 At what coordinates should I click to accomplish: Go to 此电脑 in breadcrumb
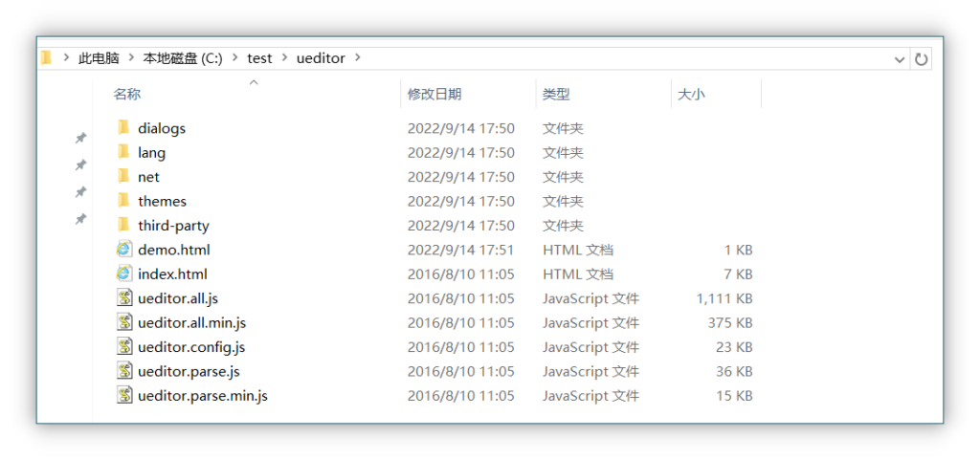point(99,58)
